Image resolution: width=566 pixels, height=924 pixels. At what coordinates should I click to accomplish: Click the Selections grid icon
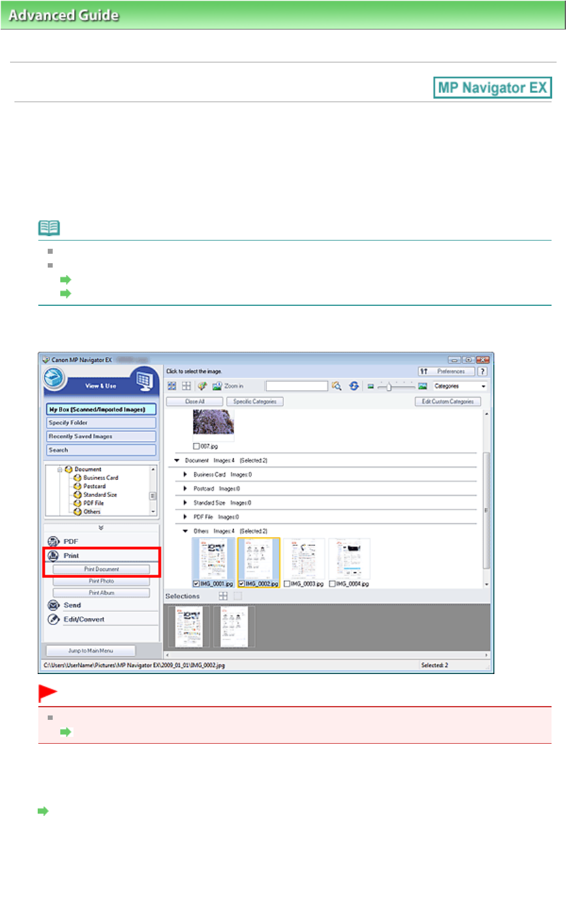click(x=223, y=596)
